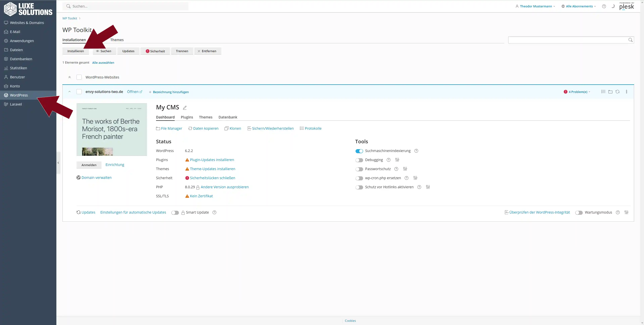
Task: Click the magnifier in the WP Toolkit filter field
Action: point(630,40)
